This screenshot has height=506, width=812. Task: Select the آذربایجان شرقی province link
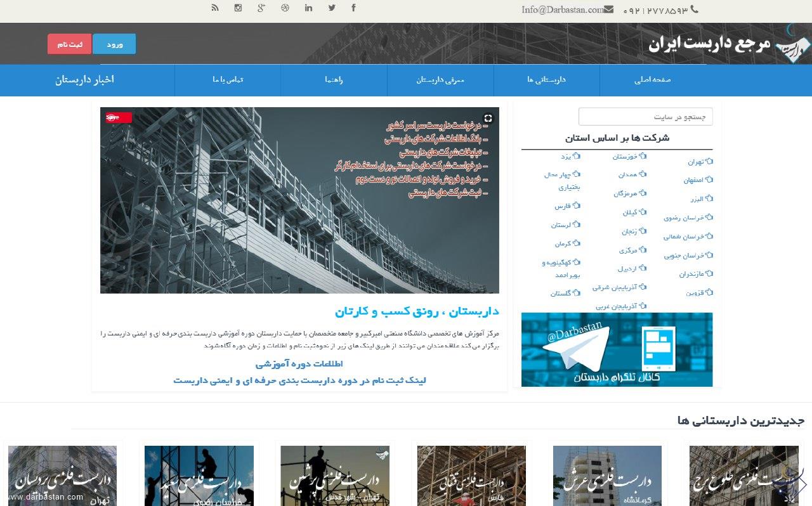(x=620, y=287)
